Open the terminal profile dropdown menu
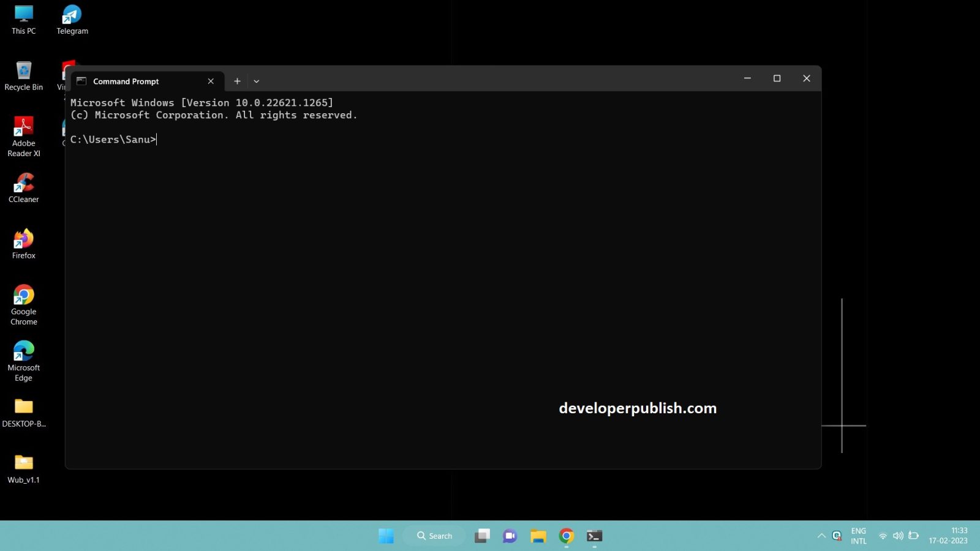Viewport: 980px width, 551px height. (x=256, y=81)
